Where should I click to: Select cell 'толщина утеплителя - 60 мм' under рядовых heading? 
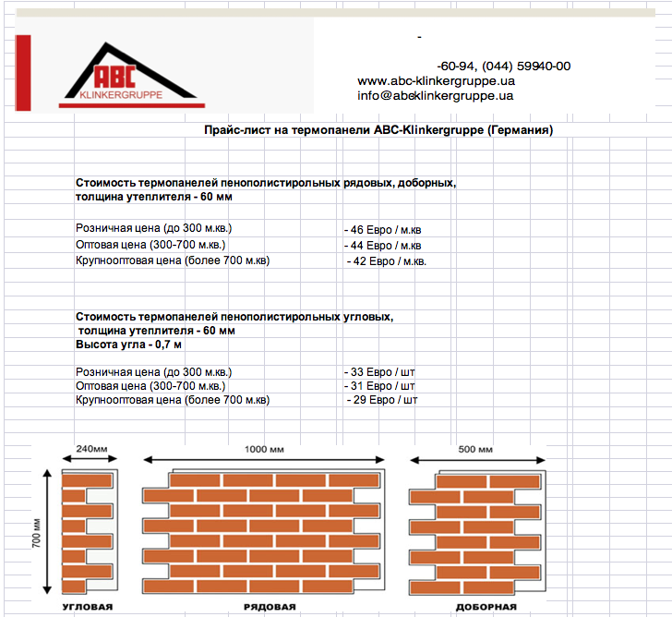tap(154, 197)
